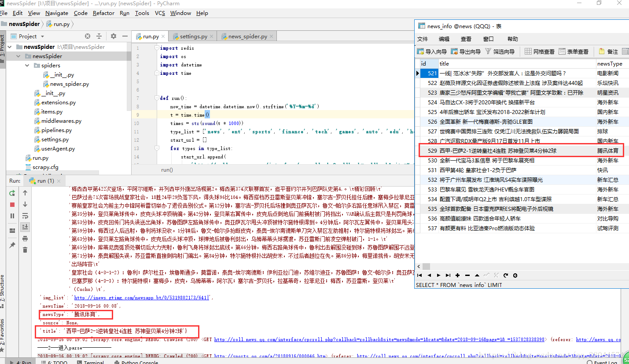
Task: Refresh the news_info table data
Action: click(x=506, y=275)
